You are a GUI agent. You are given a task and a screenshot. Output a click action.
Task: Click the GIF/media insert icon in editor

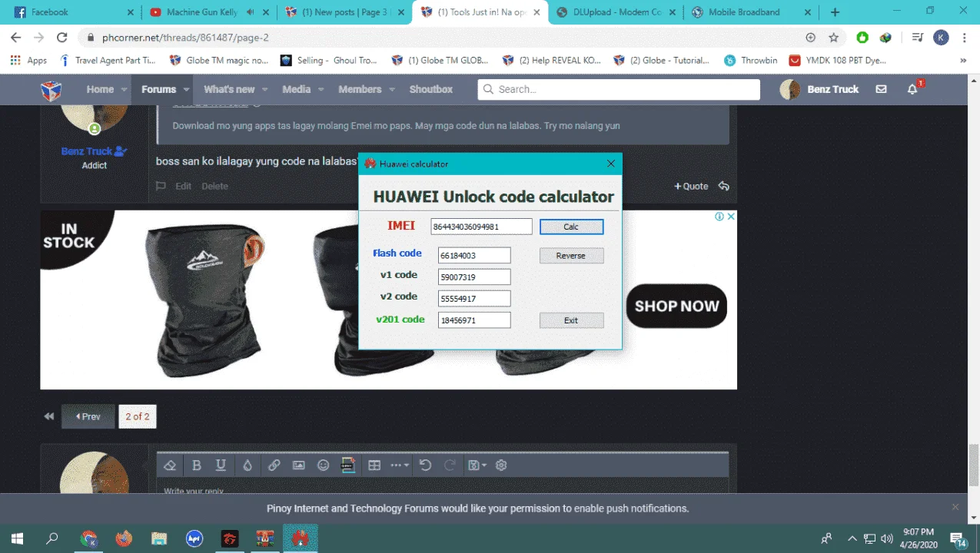(x=348, y=465)
